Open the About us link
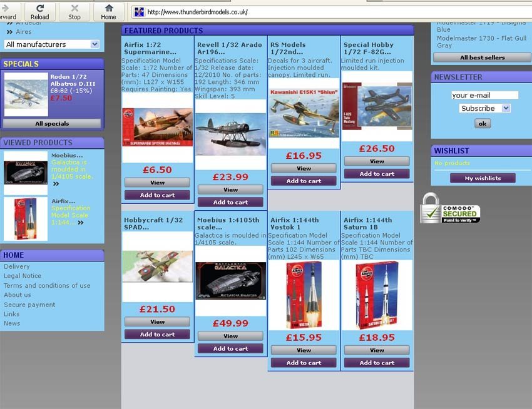532x409 pixels. click(18, 295)
